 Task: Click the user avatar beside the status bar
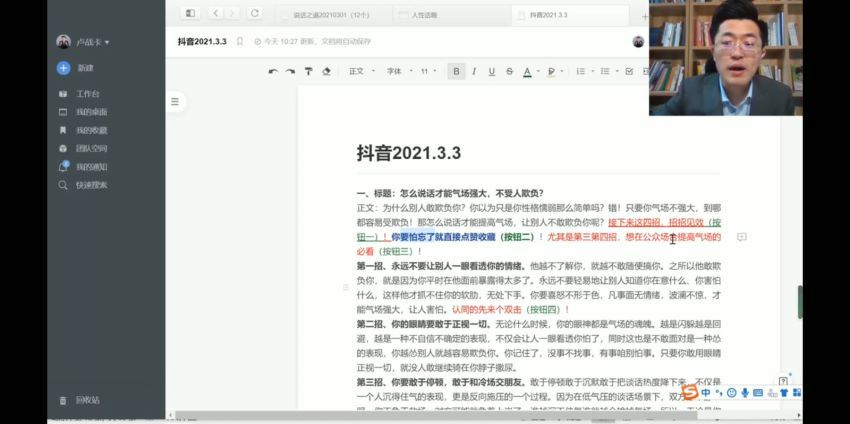[x=639, y=42]
